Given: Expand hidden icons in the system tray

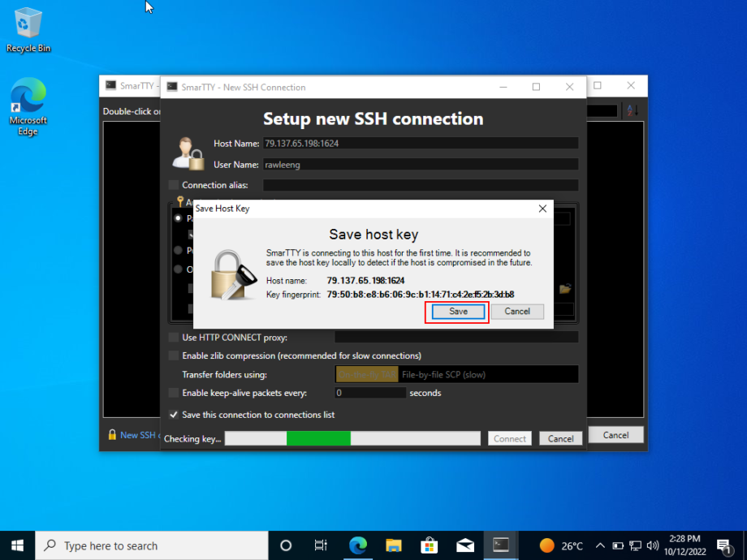Looking at the screenshot, I should coord(599,545).
